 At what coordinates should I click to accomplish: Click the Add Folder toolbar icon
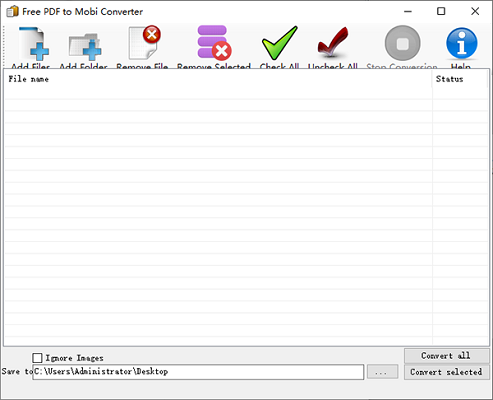pyautogui.click(x=85, y=46)
